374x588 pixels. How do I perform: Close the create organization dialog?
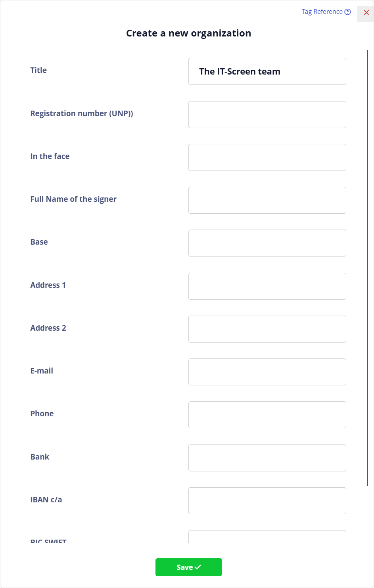coord(366,13)
